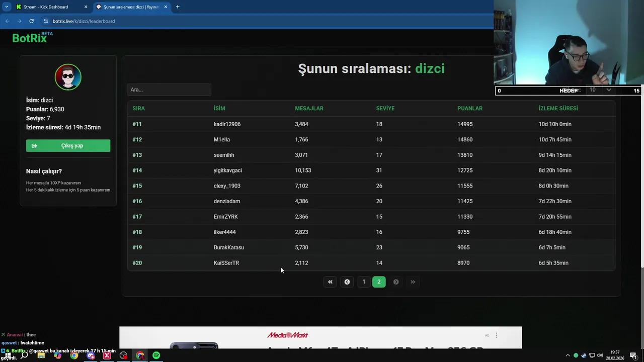Image resolution: width=644 pixels, height=362 pixels.
Task: Select user KaiSSerTR in leaderboard
Action: click(x=226, y=263)
